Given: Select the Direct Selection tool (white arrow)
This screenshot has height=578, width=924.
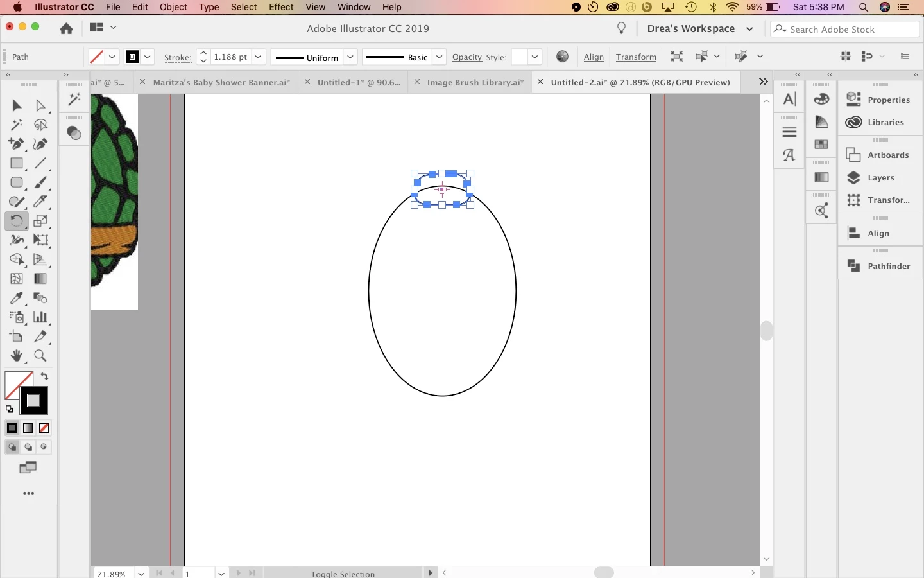Looking at the screenshot, I should click(x=40, y=105).
